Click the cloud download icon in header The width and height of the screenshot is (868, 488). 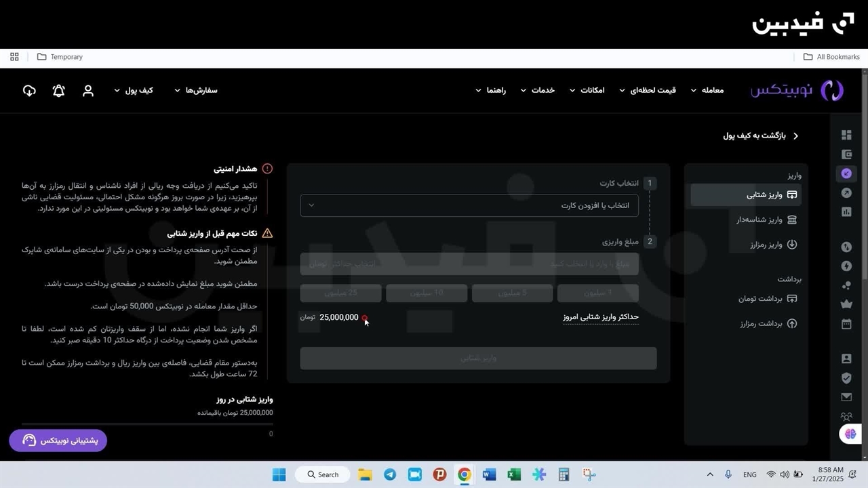(29, 91)
